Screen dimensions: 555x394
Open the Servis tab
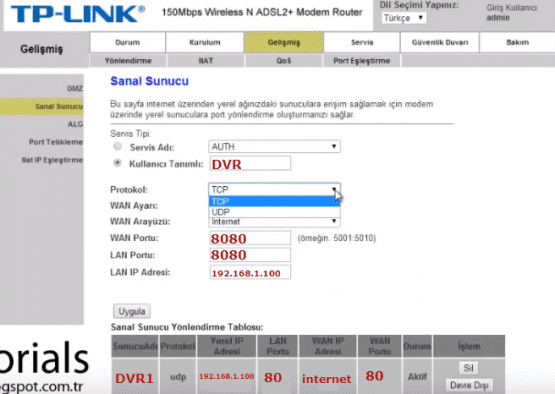coord(362,42)
